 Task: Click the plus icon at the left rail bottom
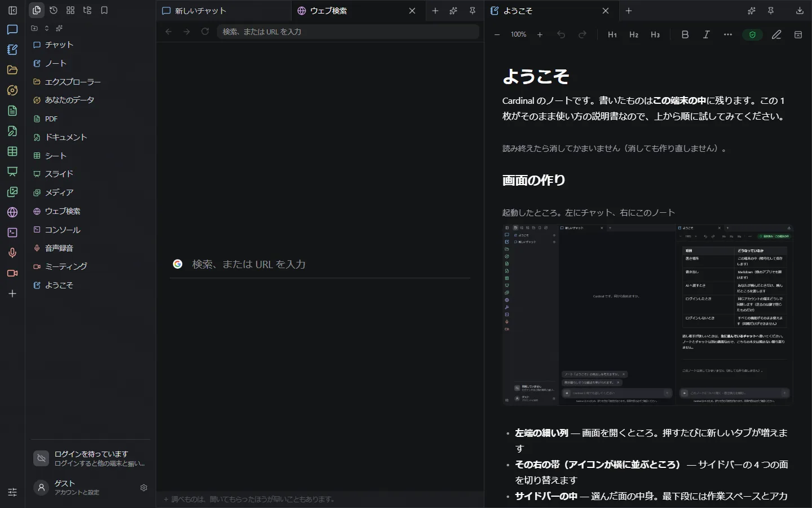[12, 294]
